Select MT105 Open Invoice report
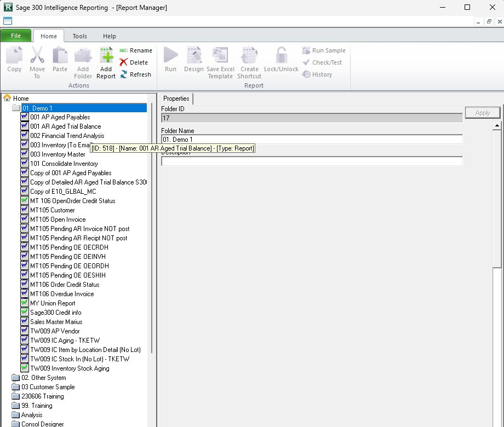The width and height of the screenshot is (504, 427). click(x=58, y=220)
